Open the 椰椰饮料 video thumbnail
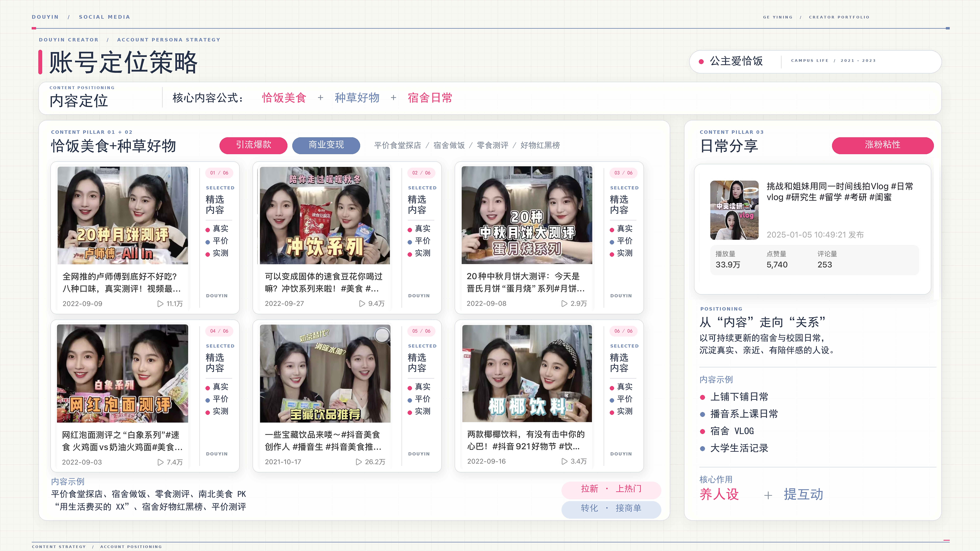The height and width of the screenshot is (551, 980). pos(527,373)
